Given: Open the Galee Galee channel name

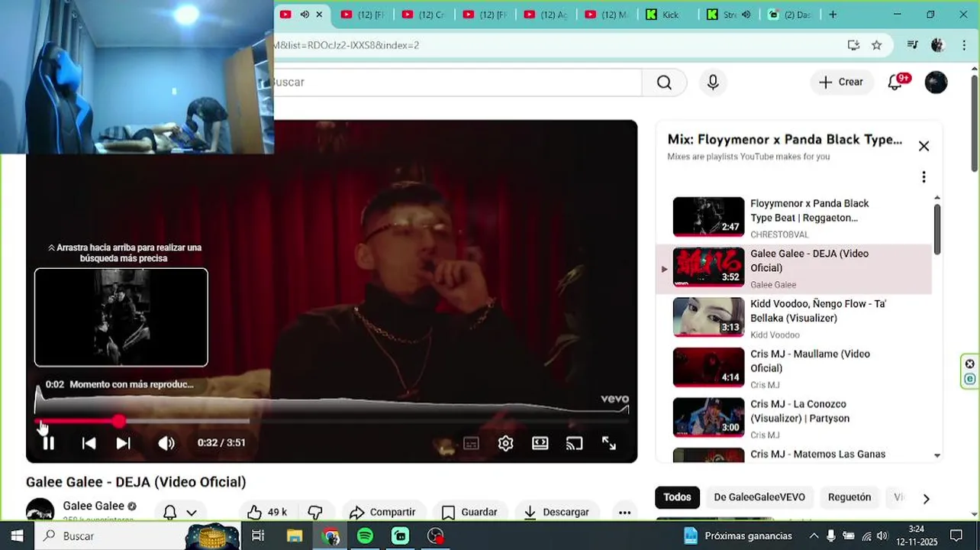Looking at the screenshot, I should (93, 506).
